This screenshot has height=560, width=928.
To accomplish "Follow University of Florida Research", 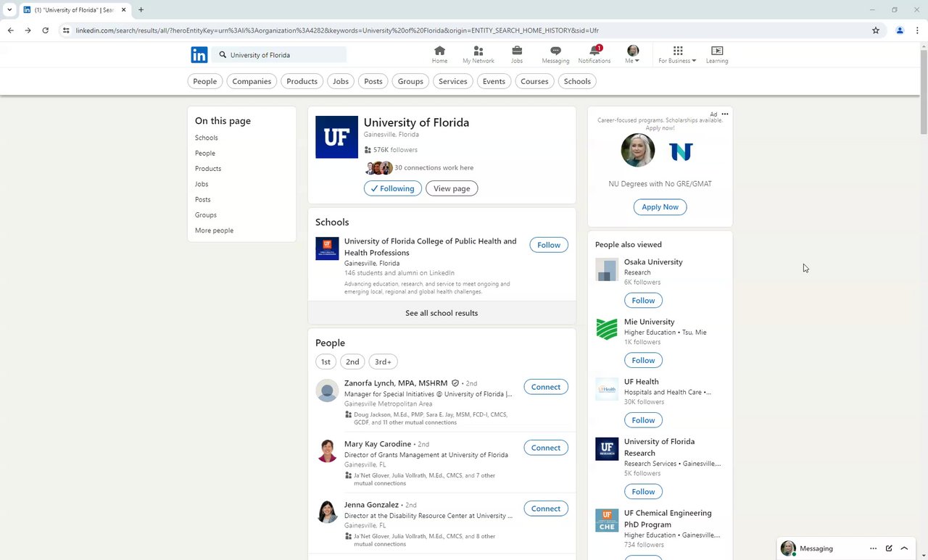I will click(643, 491).
